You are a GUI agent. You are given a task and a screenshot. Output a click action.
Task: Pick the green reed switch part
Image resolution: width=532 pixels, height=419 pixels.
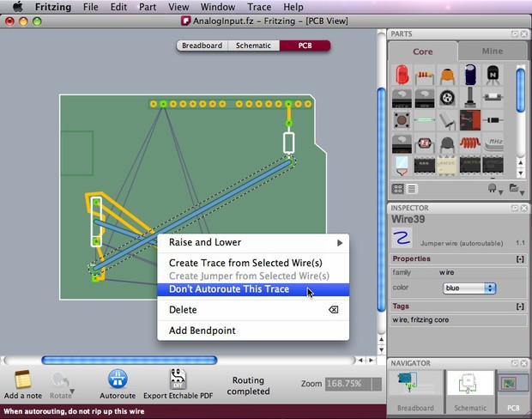click(x=425, y=120)
